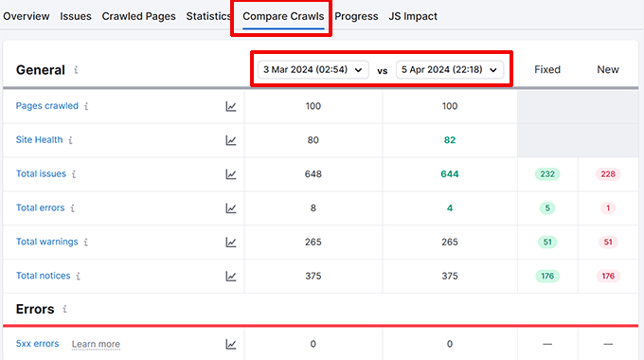Open the Site Health link
This screenshot has height=360, width=644.
click(x=39, y=139)
